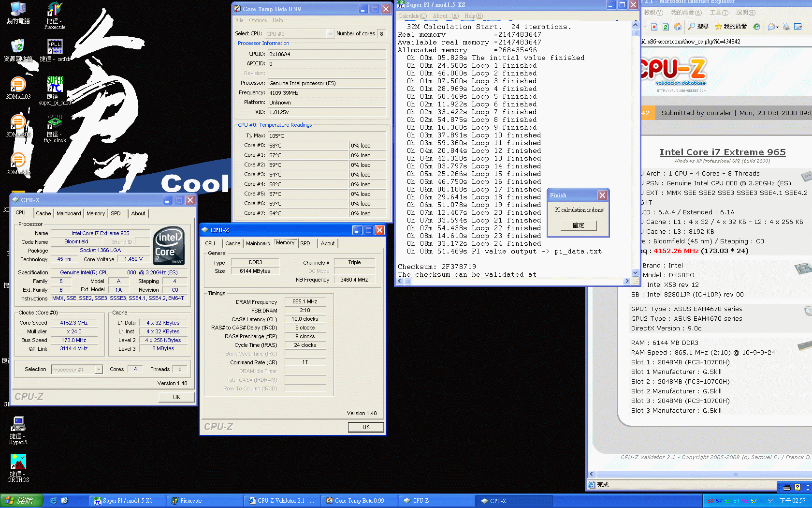Switch to About tab in left CPU-Z window
This screenshot has height=508, width=812.
[x=138, y=213]
